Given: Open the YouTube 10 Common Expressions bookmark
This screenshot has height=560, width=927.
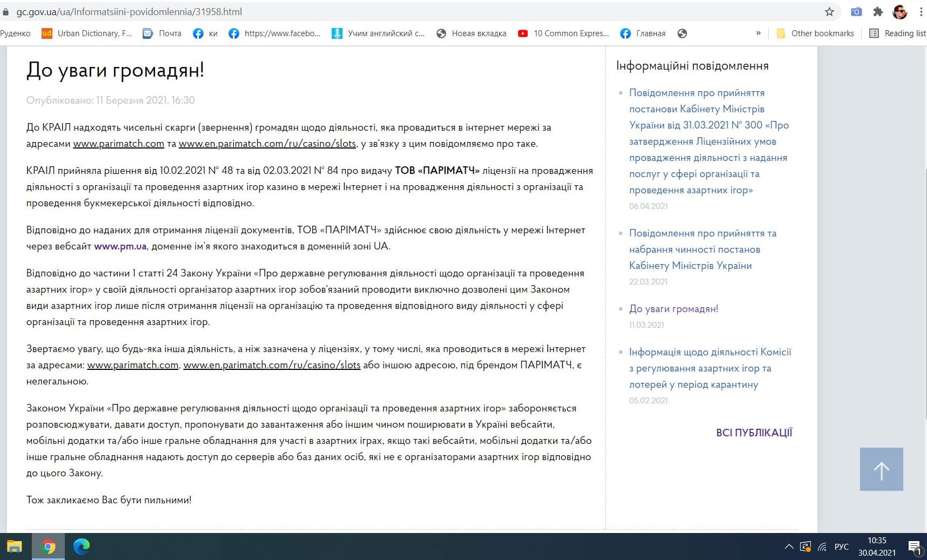Looking at the screenshot, I should 563,33.
